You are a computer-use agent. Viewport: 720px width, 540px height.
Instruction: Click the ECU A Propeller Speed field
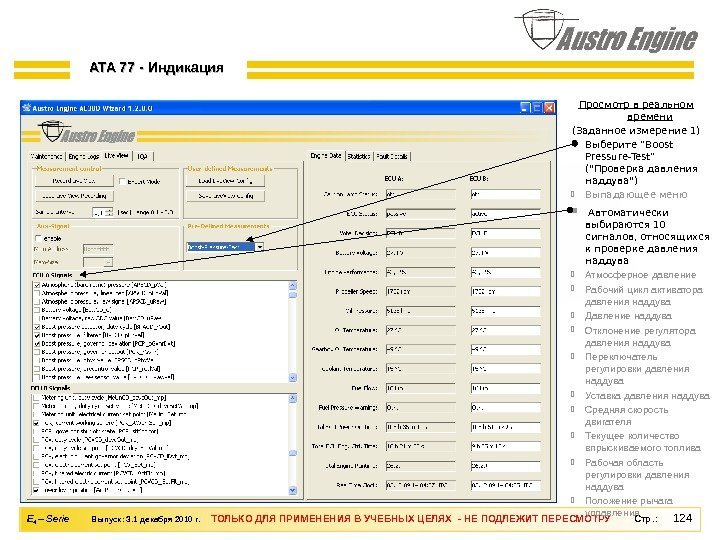click(x=420, y=292)
